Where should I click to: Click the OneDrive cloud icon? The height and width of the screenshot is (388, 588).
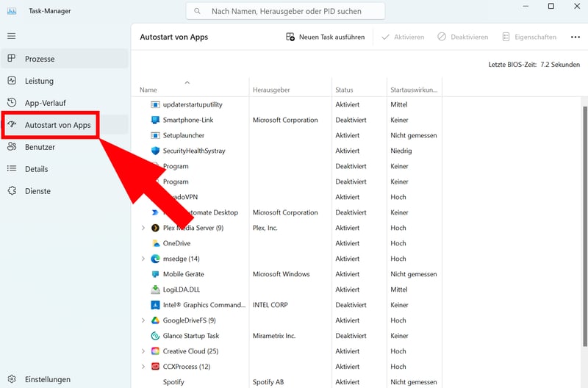coord(155,243)
